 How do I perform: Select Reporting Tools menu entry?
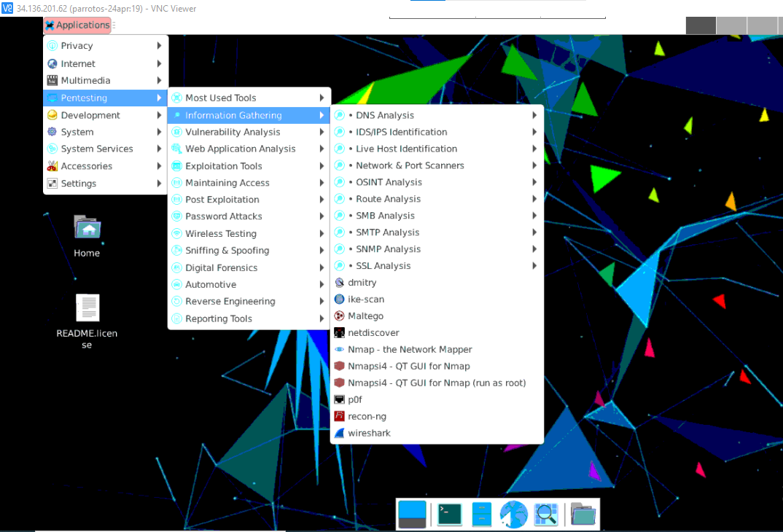[249, 318]
